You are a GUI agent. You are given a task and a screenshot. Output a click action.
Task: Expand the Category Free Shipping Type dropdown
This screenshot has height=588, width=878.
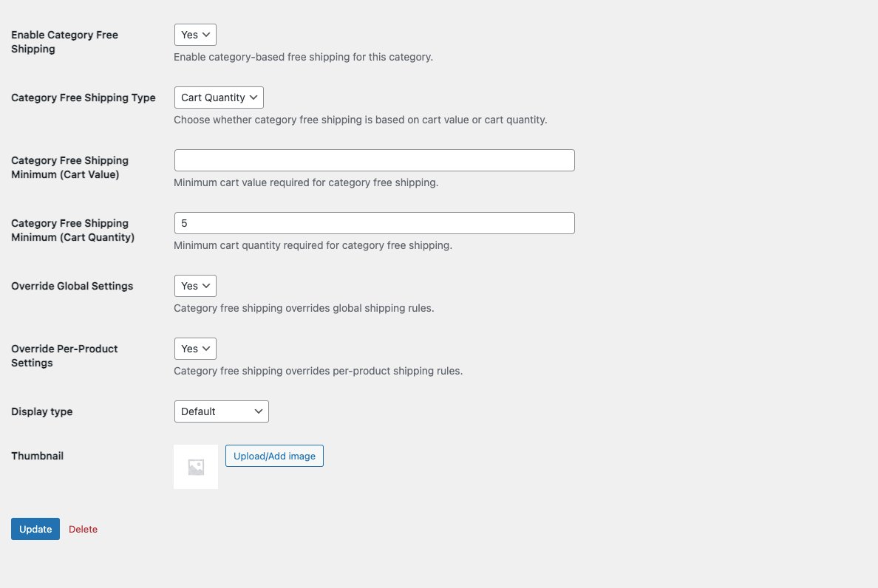coord(219,98)
